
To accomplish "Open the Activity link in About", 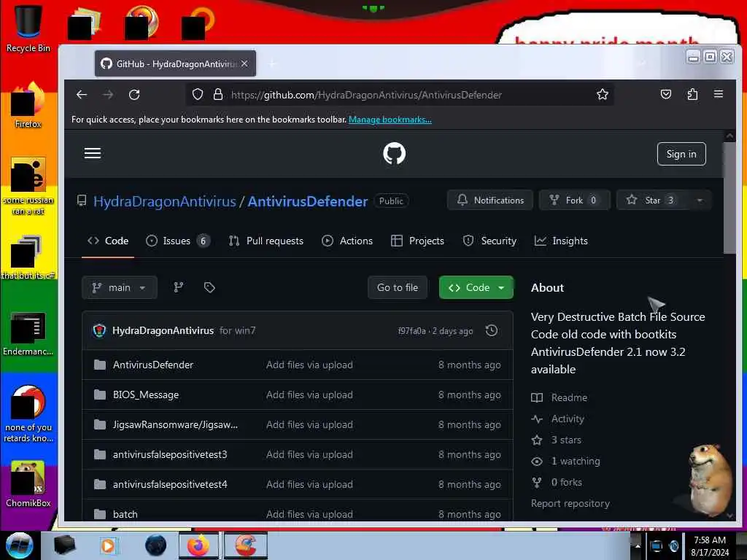I will coord(568,419).
